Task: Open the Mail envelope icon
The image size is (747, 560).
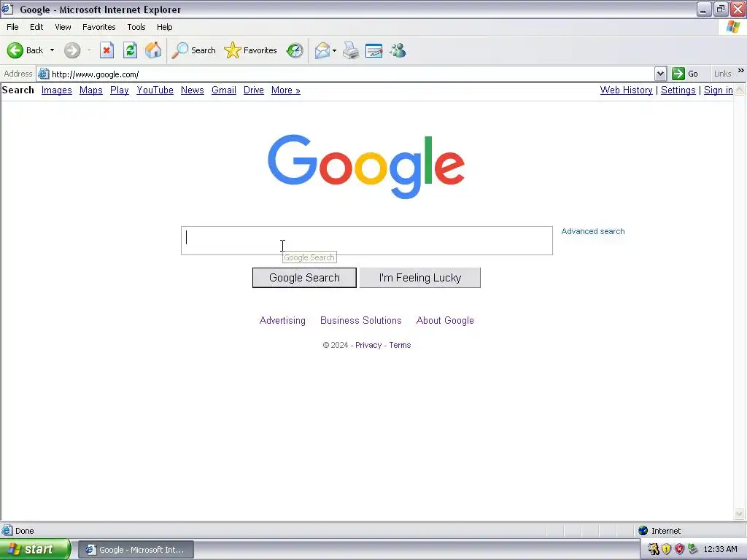Action: click(322, 50)
